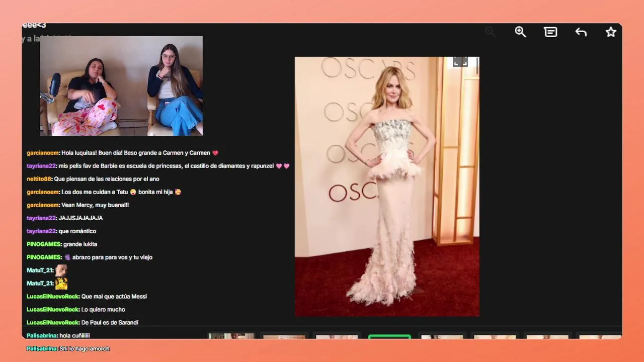Click garcianoem beside "Vean Mercy, muy buena!!!"
This screenshot has width=644, height=362.
(43, 205)
